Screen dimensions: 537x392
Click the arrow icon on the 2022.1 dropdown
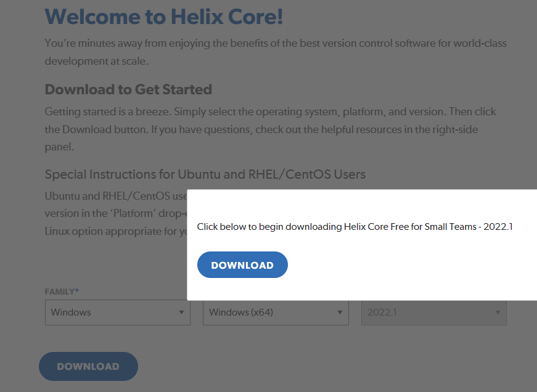tap(498, 312)
